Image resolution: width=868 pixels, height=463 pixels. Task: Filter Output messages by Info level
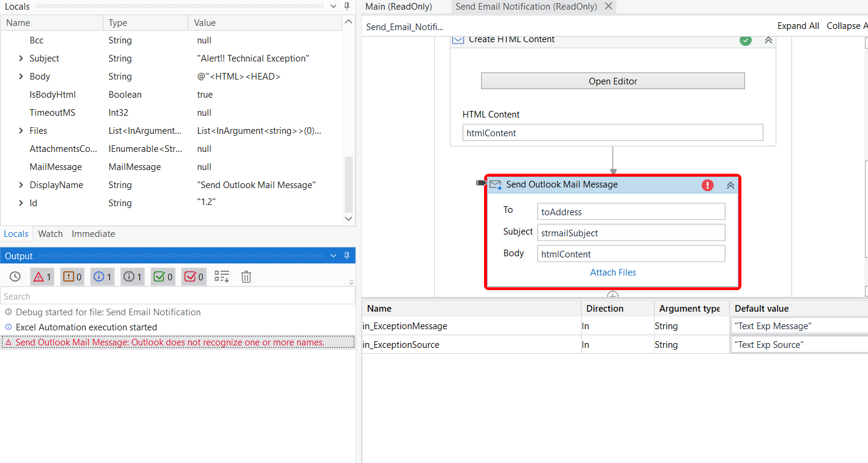coord(102,276)
